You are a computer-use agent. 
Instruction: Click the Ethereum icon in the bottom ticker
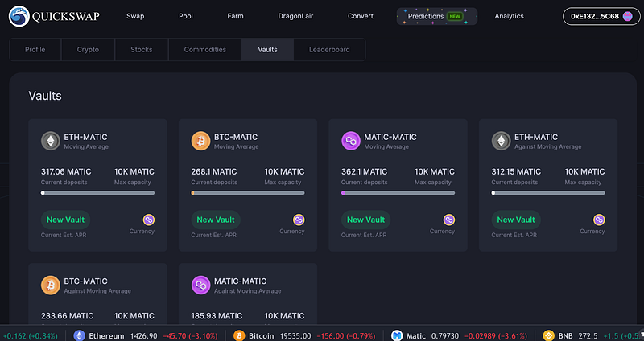[x=79, y=335]
